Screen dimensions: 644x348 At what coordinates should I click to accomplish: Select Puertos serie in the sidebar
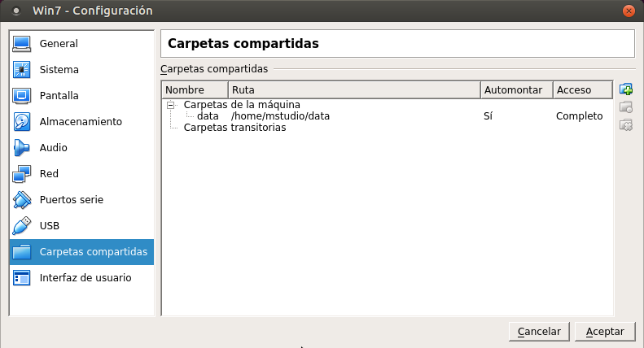81,200
